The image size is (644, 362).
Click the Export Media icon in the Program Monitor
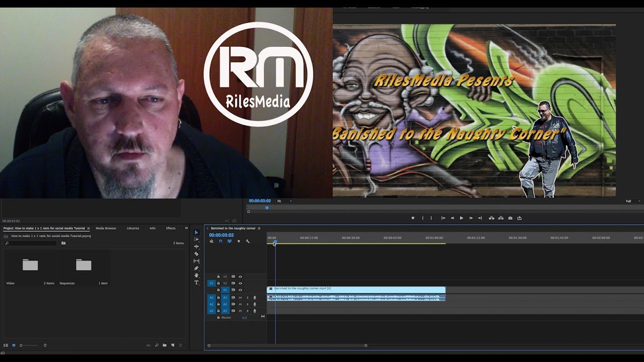click(519, 218)
